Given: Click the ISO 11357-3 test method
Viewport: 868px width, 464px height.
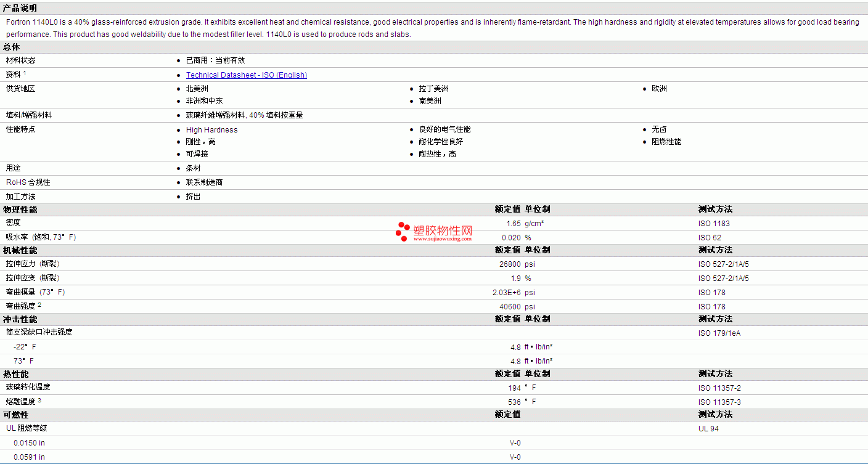Looking at the screenshot, I should 719,402.
